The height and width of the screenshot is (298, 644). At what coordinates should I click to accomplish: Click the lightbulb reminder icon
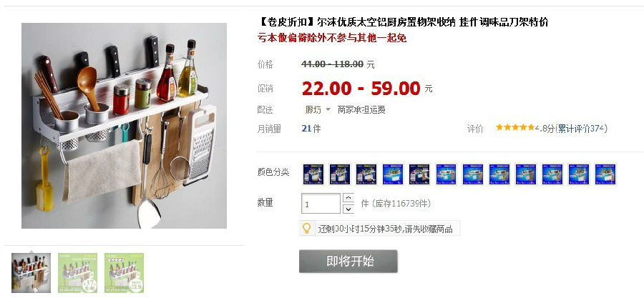(x=307, y=228)
